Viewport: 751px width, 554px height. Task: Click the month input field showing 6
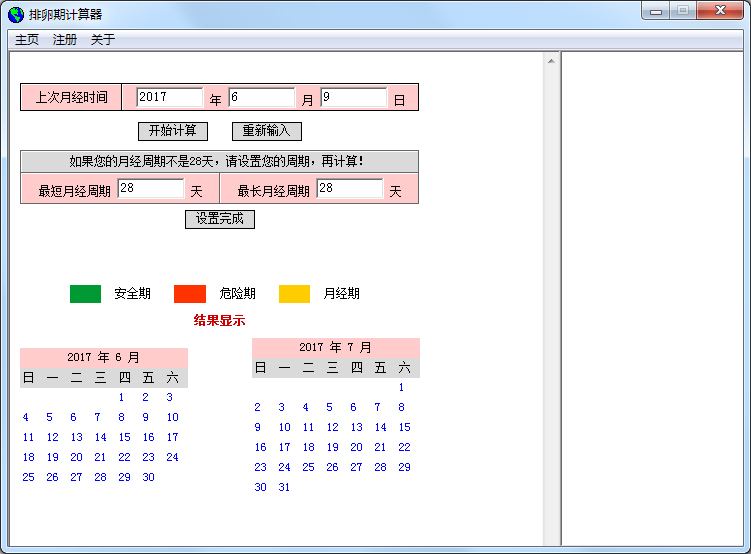261,97
